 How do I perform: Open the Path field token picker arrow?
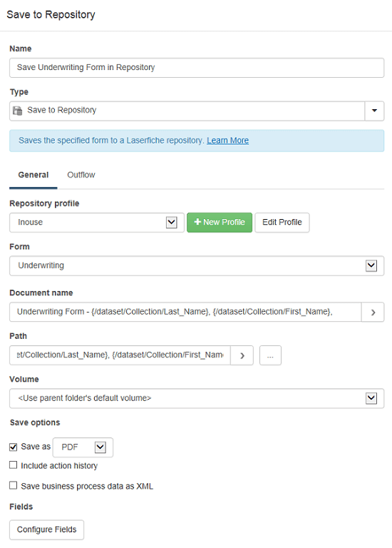tap(242, 355)
